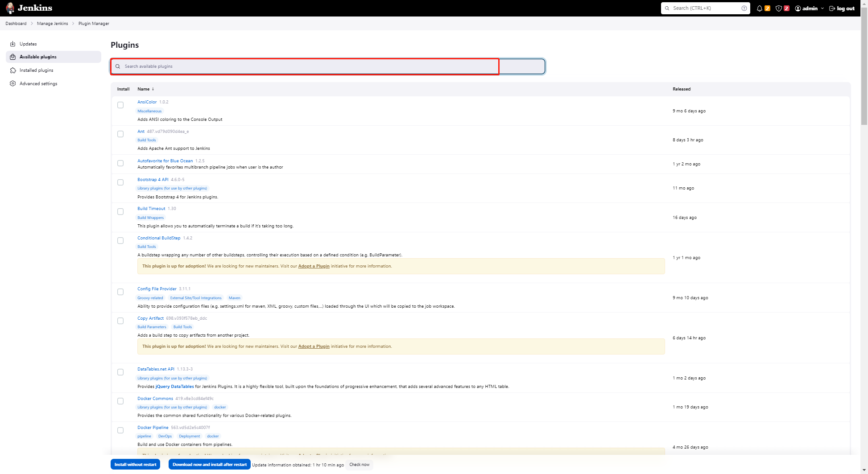Click the magnifier icon in the header search box
This screenshot has width=868, height=474.
point(667,8)
